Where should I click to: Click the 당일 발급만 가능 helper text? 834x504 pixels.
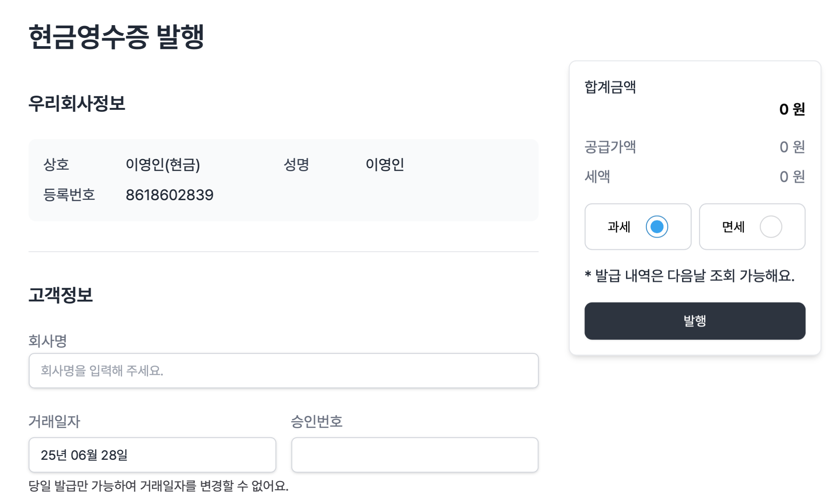tap(158, 486)
